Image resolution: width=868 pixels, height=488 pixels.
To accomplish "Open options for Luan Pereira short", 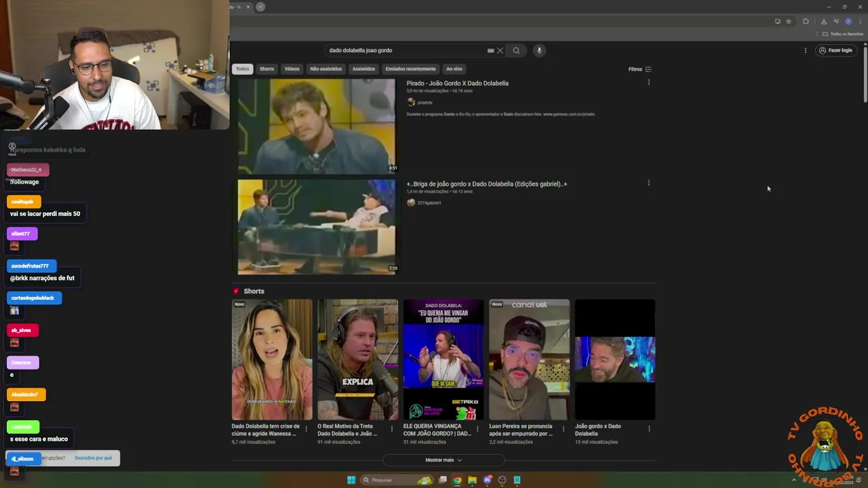I will (563, 429).
